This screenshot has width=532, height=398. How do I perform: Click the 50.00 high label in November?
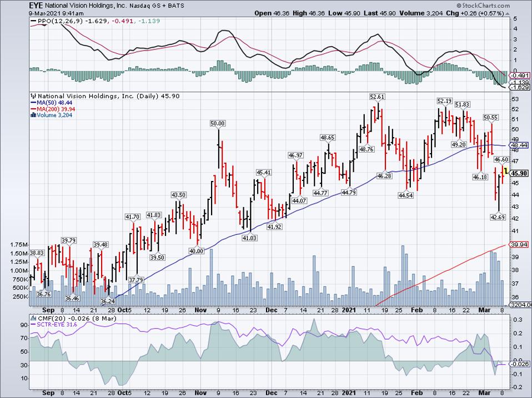click(x=218, y=123)
